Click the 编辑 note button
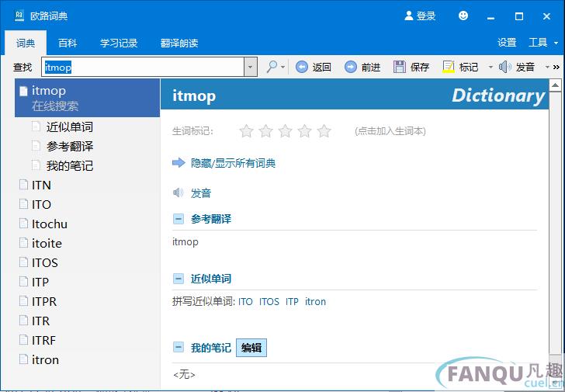 (x=251, y=348)
